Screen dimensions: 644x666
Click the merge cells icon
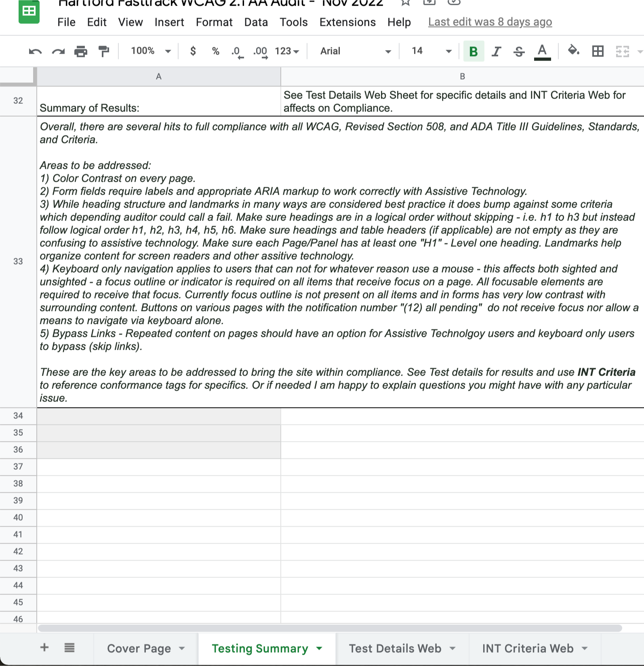(x=622, y=51)
